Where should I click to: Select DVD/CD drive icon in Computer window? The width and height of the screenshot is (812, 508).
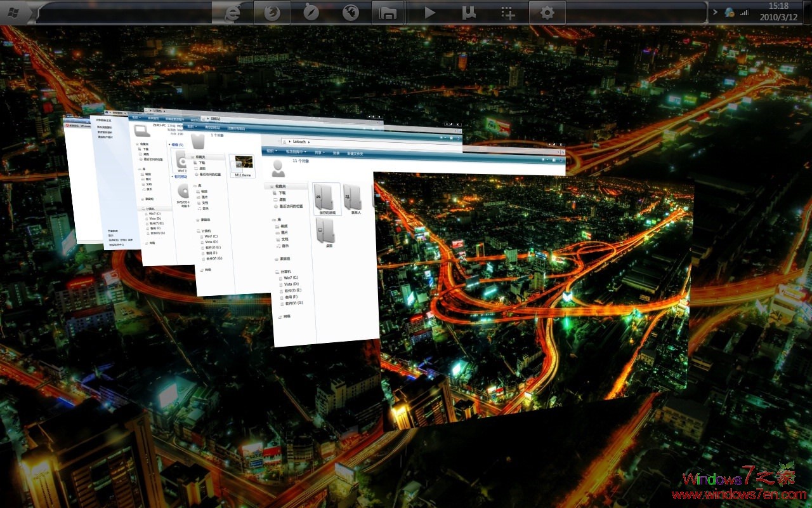[182, 194]
